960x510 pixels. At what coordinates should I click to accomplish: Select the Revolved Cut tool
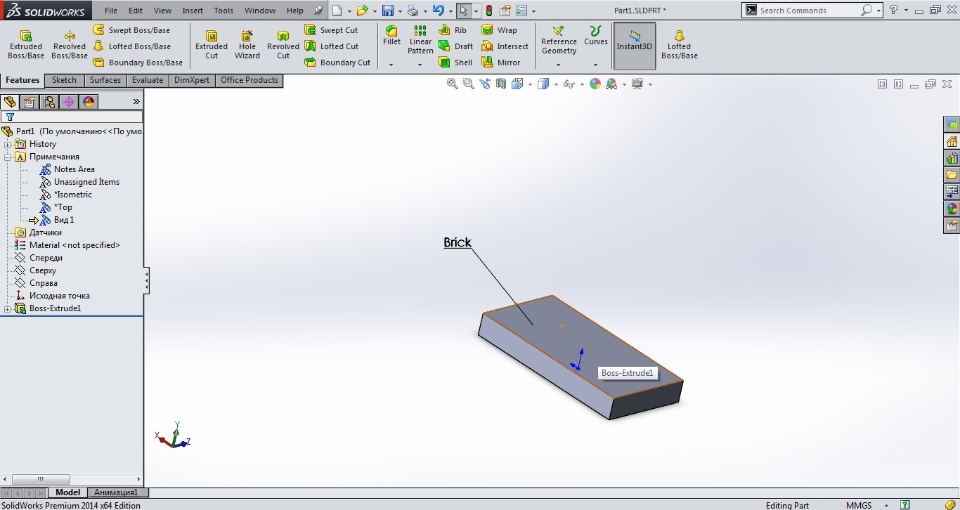[283, 45]
